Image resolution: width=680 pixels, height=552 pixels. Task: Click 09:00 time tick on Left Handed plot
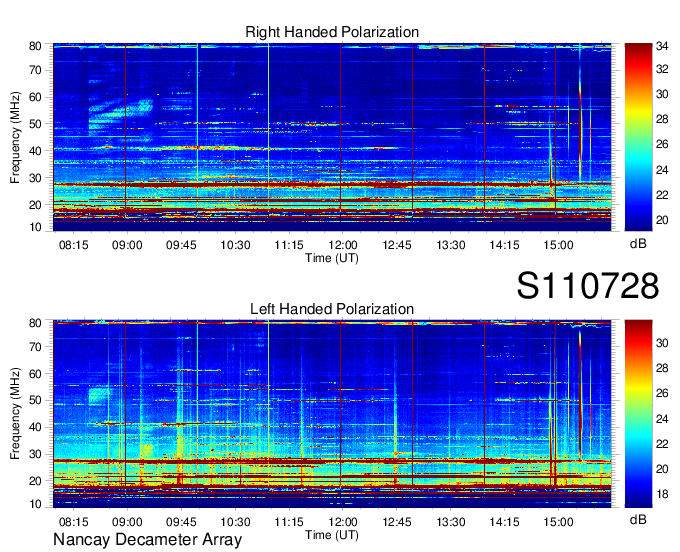pyautogui.click(x=127, y=522)
